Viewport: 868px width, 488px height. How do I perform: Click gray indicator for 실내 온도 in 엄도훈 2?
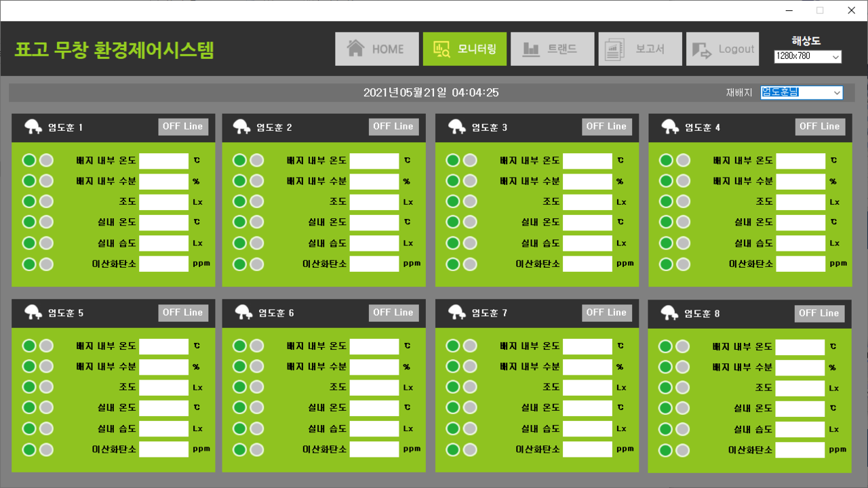[x=256, y=222]
